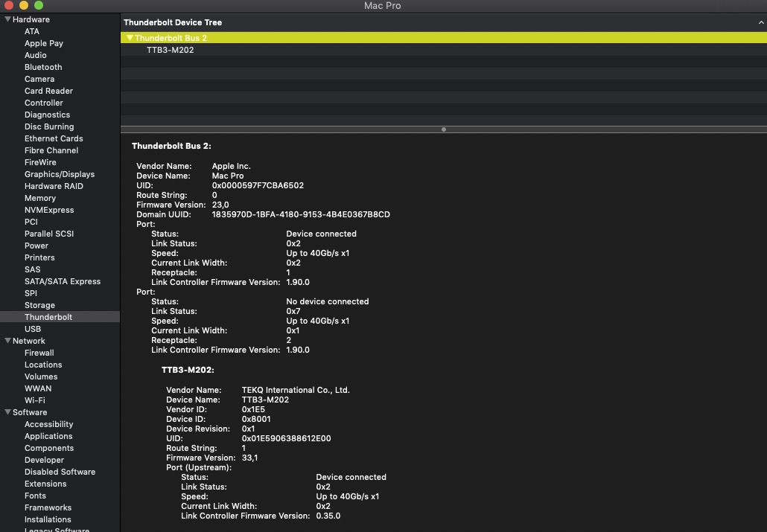This screenshot has width=767, height=532.
Task: Select Audio in the sidebar
Action: tap(35, 55)
